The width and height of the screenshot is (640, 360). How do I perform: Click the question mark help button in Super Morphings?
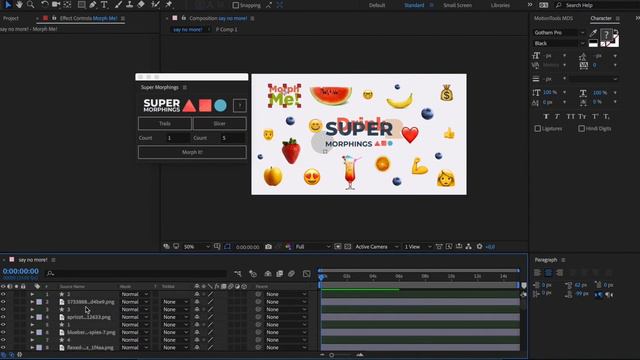pos(240,106)
